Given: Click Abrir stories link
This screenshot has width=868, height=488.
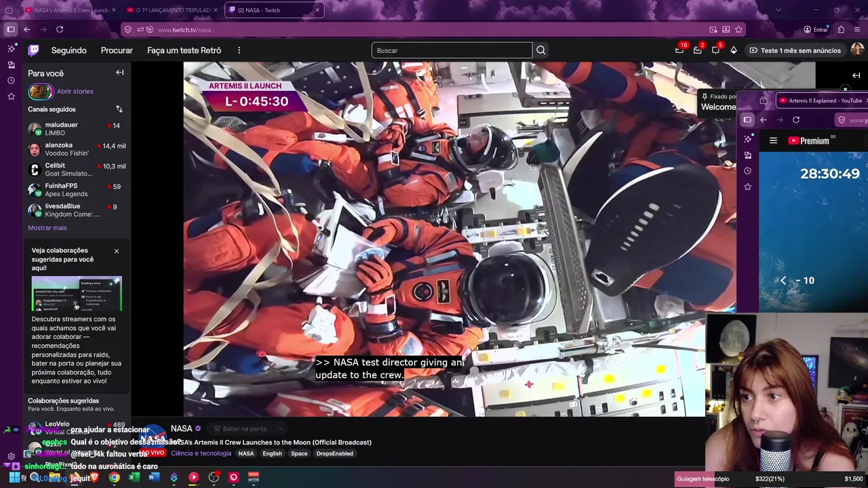Looking at the screenshot, I should click(x=75, y=91).
